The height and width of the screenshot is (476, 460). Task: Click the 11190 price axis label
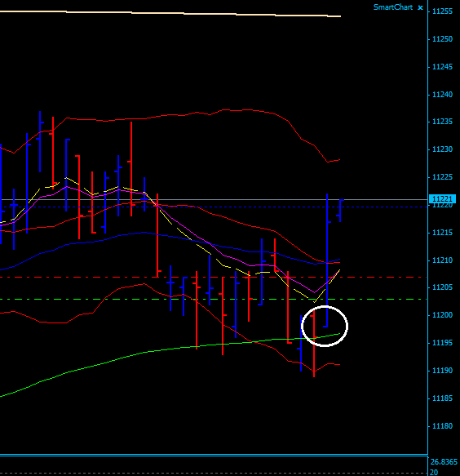[x=442, y=371]
